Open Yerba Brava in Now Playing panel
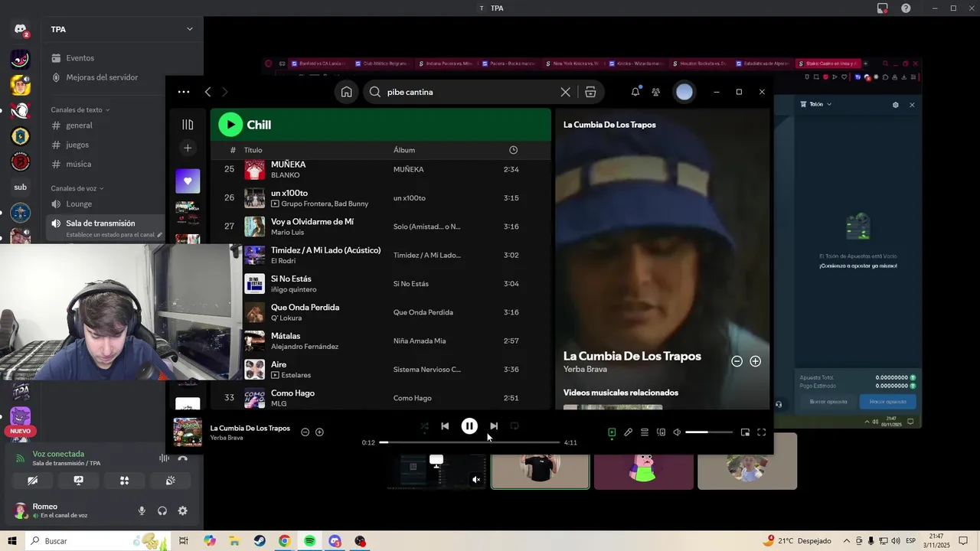Viewport: 980px width, 551px height. coord(585,370)
